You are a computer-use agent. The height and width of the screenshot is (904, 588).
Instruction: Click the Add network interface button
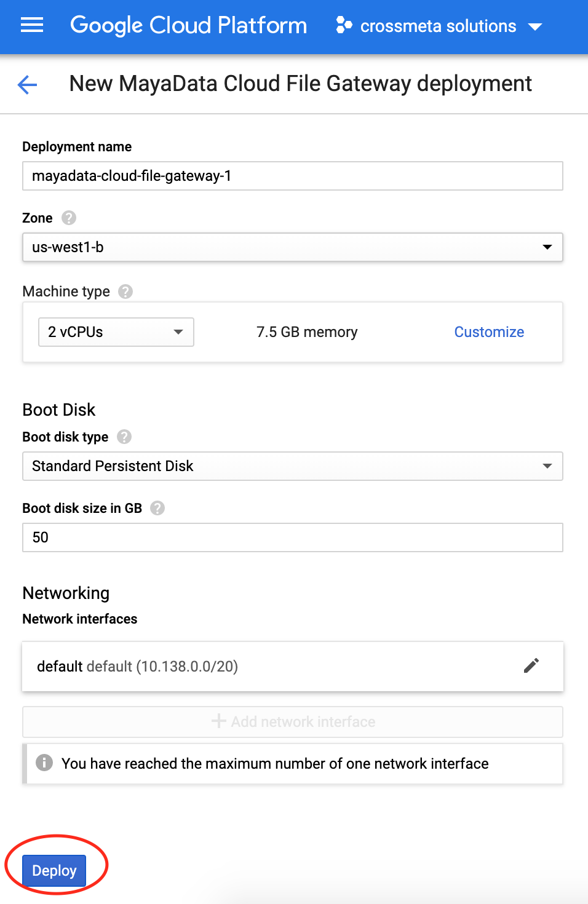click(293, 721)
